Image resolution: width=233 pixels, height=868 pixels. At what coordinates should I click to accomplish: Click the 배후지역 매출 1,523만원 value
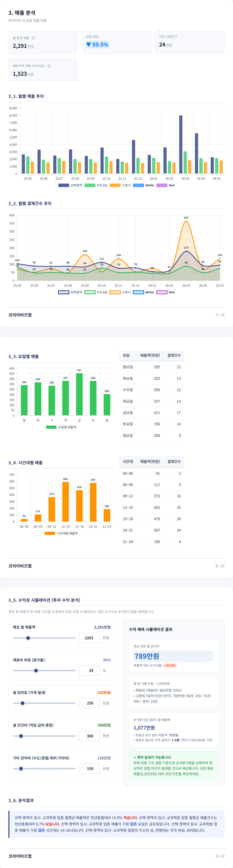click(23, 74)
